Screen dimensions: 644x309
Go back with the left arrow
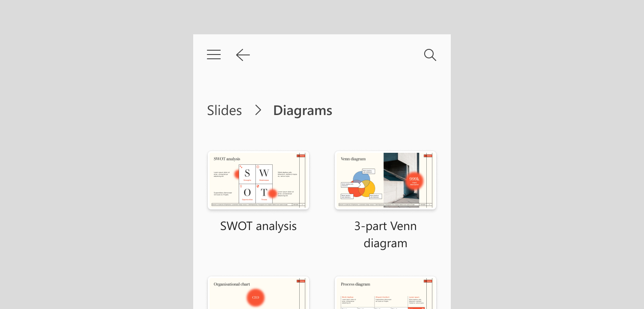[x=243, y=55]
